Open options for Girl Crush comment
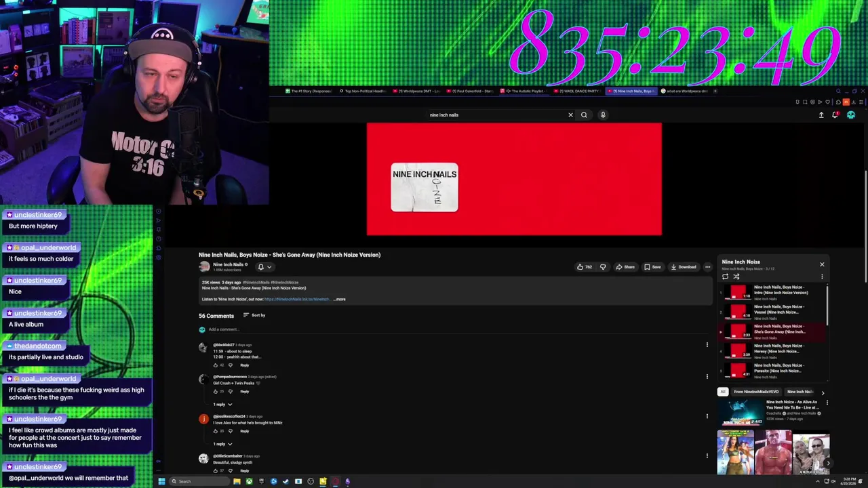The height and width of the screenshot is (488, 868). (707, 377)
